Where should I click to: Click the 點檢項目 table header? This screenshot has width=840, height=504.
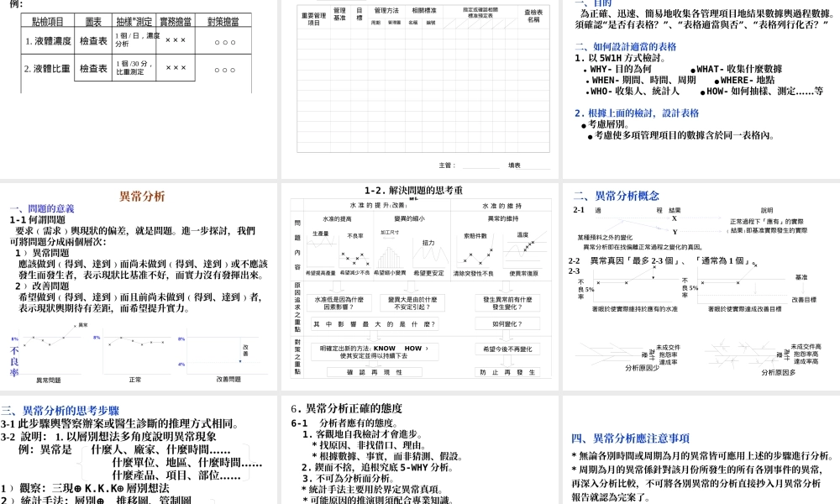pos(48,22)
